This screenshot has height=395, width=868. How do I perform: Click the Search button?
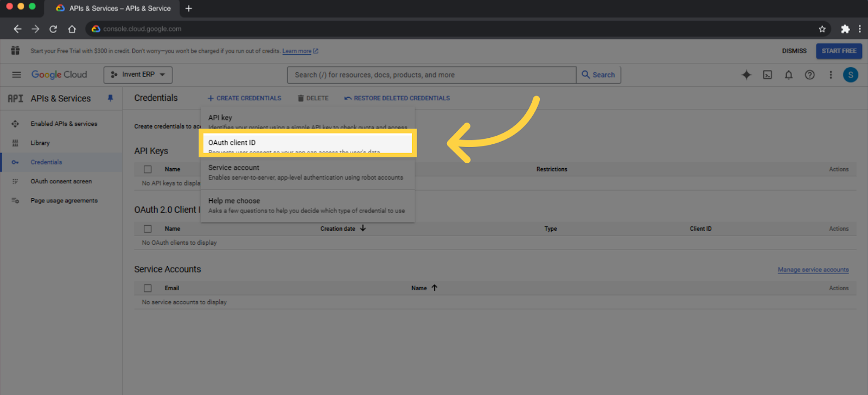click(x=598, y=75)
